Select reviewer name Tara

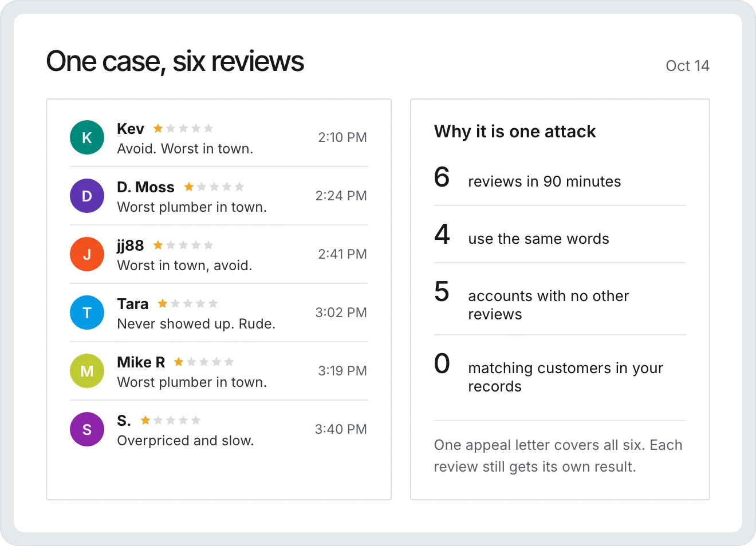(133, 304)
